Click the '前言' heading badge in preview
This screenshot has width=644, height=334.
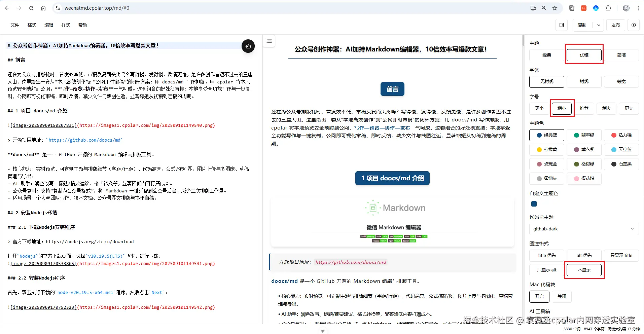pyautogui.click(x=392, y=89)
